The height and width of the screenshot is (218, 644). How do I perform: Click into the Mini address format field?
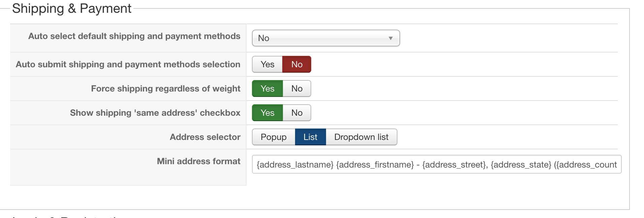(437, 164)
